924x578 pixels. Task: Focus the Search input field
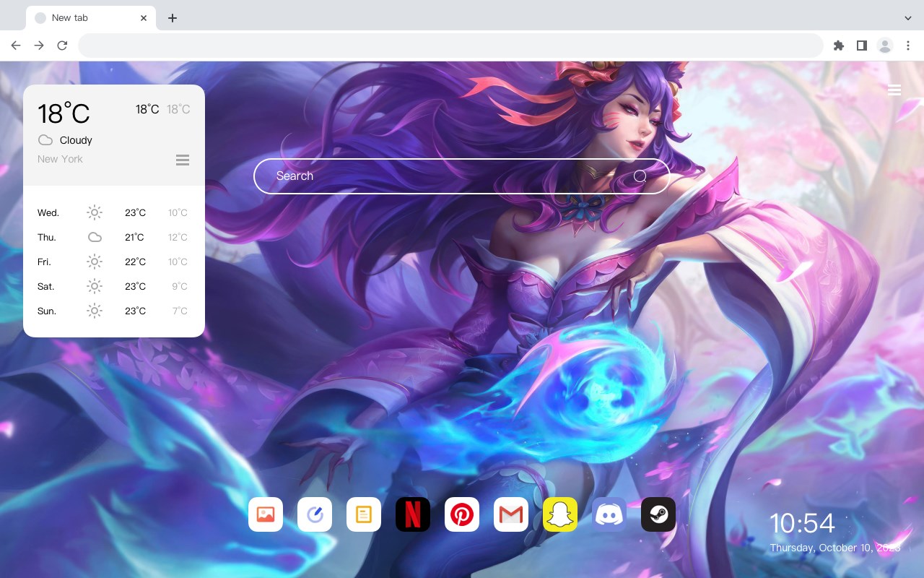tap(462, 176)
